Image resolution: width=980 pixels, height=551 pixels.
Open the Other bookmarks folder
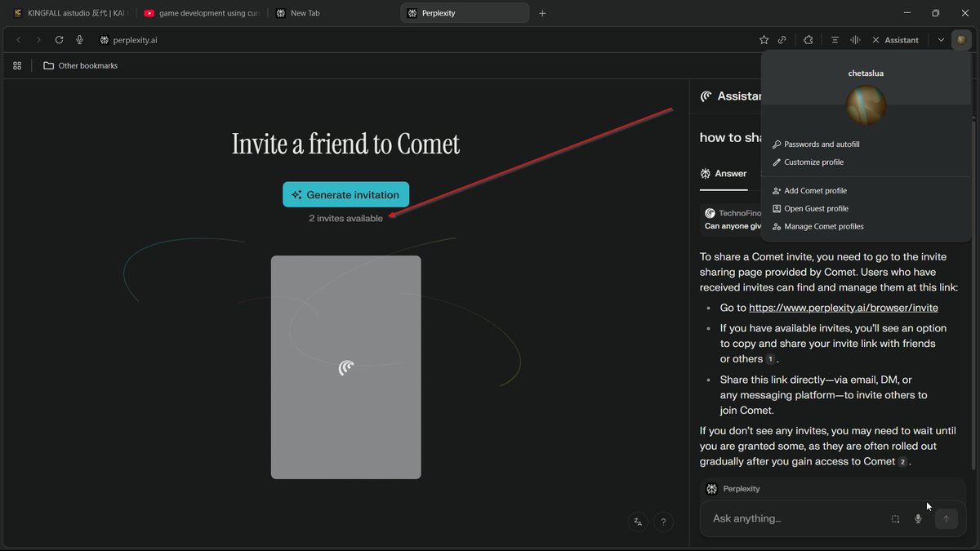[x=80, y=65]
